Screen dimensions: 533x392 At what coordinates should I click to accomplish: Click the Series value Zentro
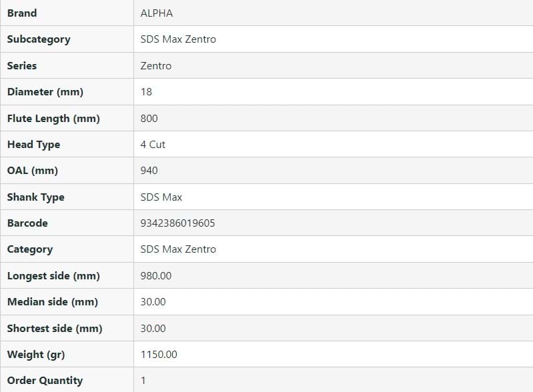(156, 65)
